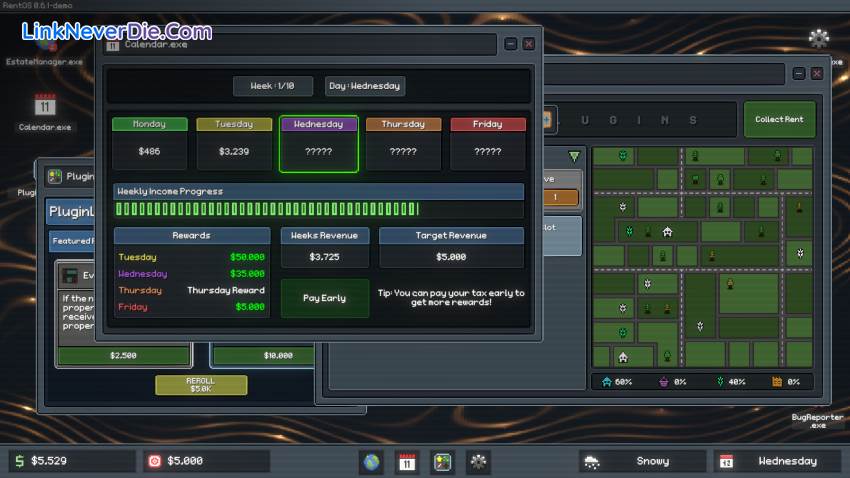The image size is (850, 478).
Task: Click the REROLL $5.0K button
Action: click(x=200, y=385)
